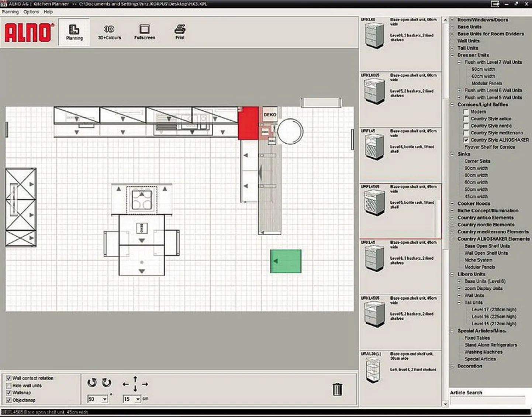Open move distance cm dropdown
Viewport: 532px width, 417px height.
click(x=138, y=399)
